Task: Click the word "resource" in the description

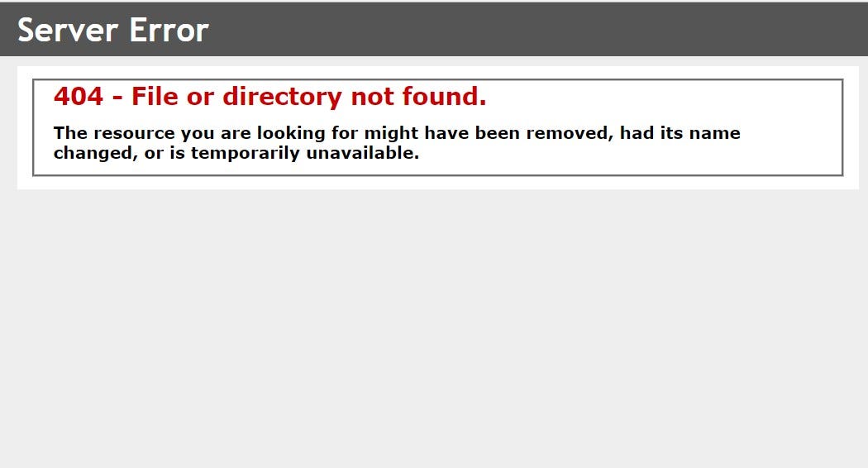Action: (134, 133)
